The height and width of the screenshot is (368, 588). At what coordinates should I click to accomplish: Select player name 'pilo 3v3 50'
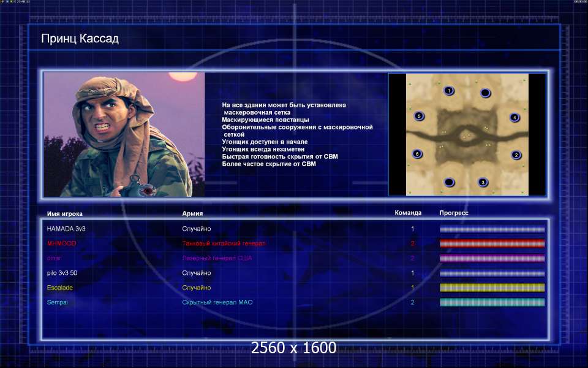tap(62, 273)
